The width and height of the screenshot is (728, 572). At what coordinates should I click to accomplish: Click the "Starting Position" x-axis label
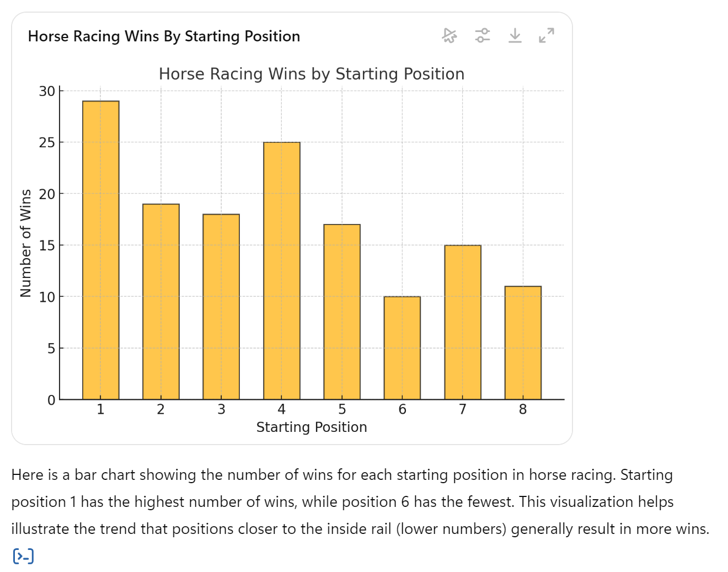tap(312, 427)
